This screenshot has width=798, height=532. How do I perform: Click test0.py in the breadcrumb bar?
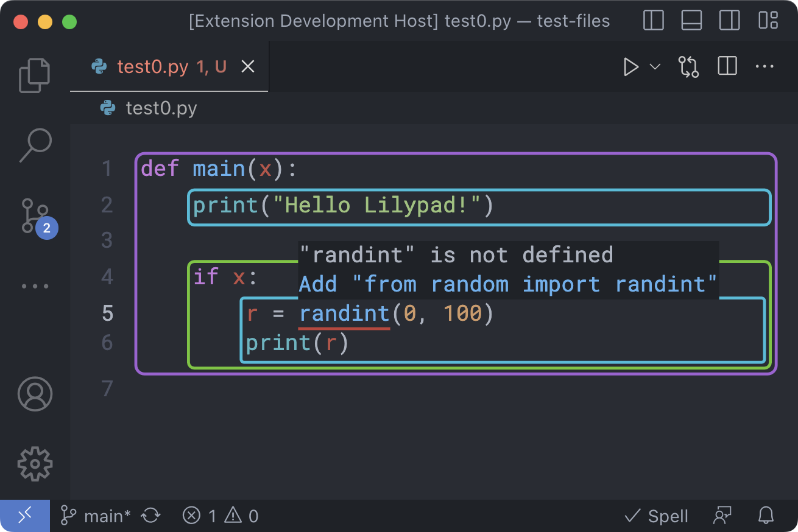pyautogui.click(x=162, y=108)
